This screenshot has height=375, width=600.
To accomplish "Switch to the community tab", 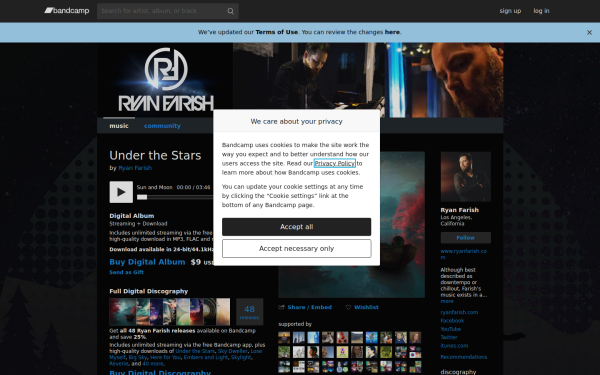I will coord(162,126).
